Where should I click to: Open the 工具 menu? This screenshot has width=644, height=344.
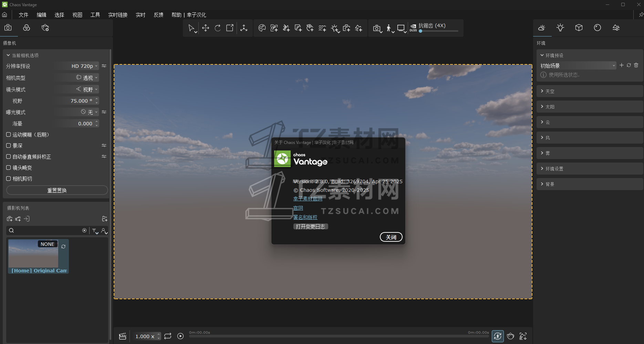click(95, 15)
